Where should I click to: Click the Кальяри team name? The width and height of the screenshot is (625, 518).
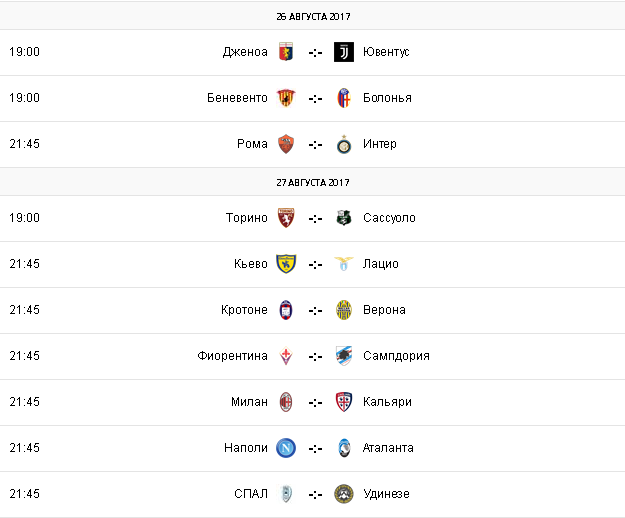click(x=387, y=402)
